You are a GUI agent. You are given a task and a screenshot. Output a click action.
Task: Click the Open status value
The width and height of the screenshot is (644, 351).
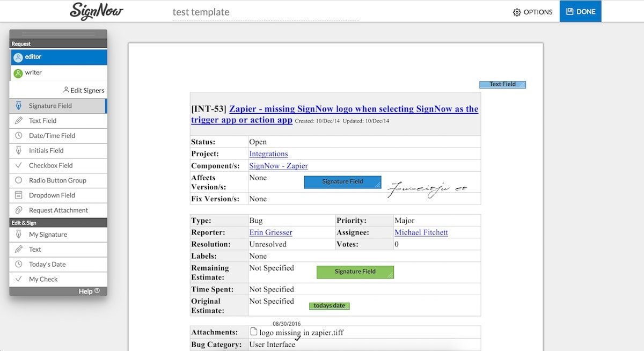(258, 142)
